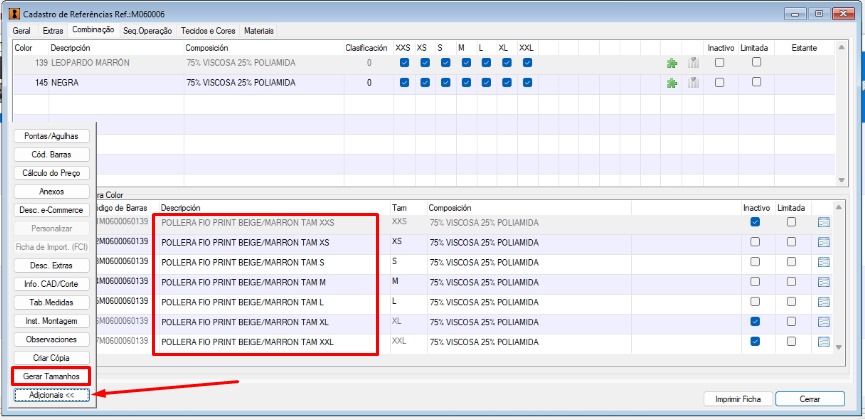
Task: Open the Seq.Operação tab
Action: coord(147,31)
